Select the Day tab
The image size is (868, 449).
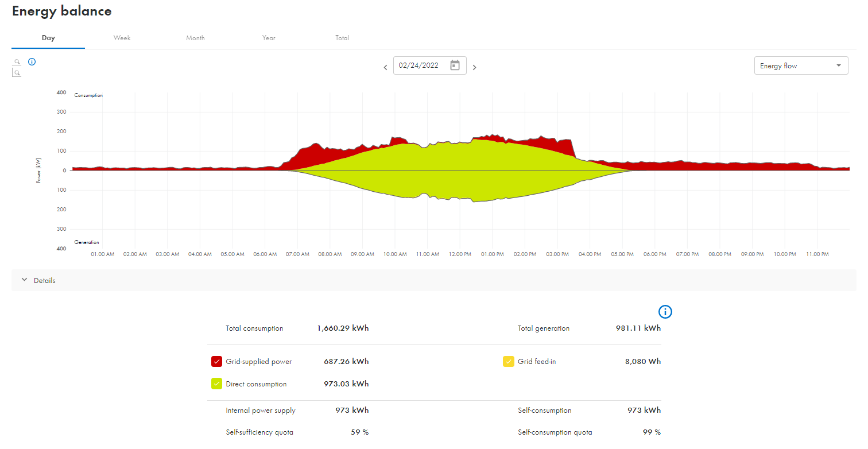point(48,38)
